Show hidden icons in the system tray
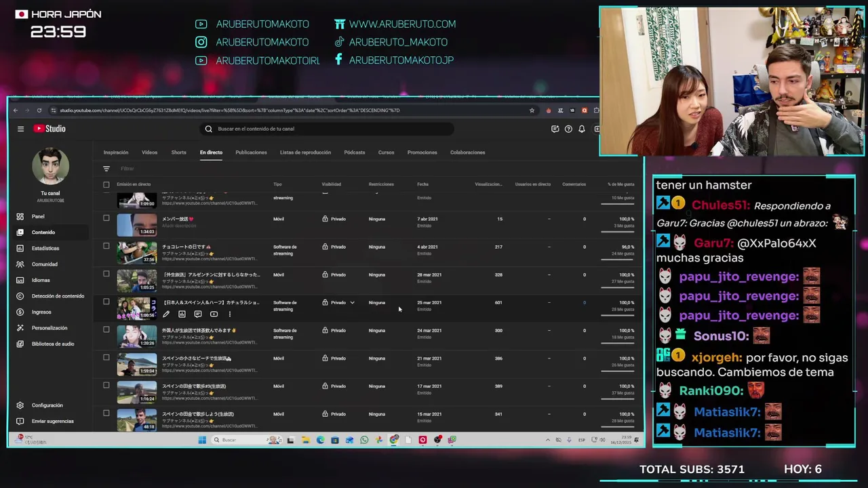The height and width of the screenshot is (488, 868). 548,440
